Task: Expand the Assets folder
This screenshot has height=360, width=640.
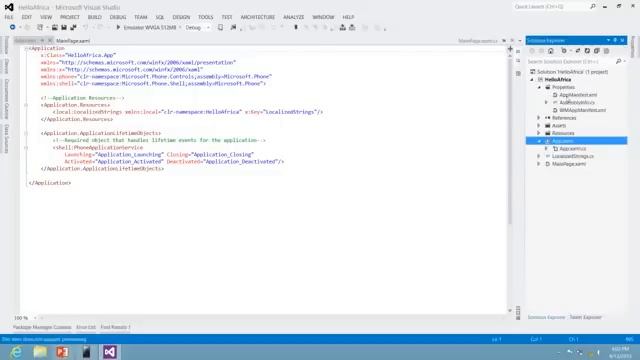Action: [539, 126]
